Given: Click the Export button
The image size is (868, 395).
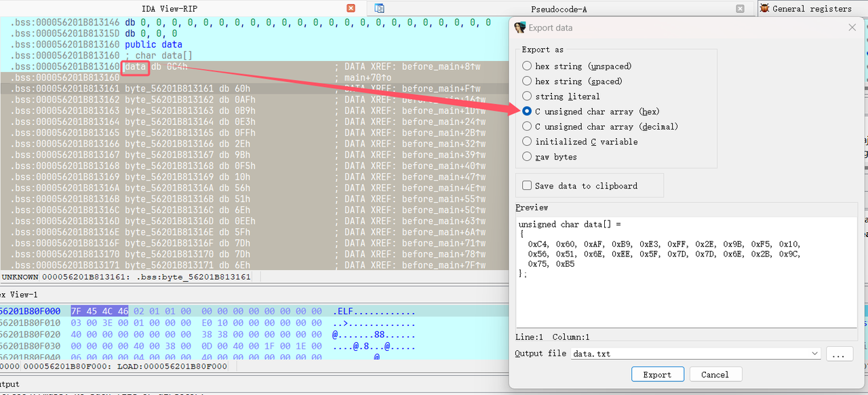Looking at the screenshot, I should point(656,375).
